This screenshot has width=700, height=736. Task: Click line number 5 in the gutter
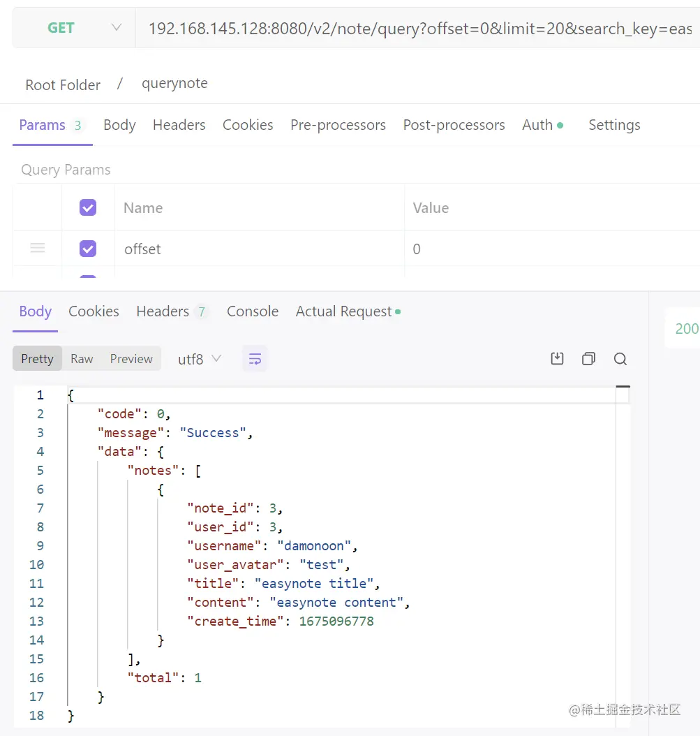point(40,471)
